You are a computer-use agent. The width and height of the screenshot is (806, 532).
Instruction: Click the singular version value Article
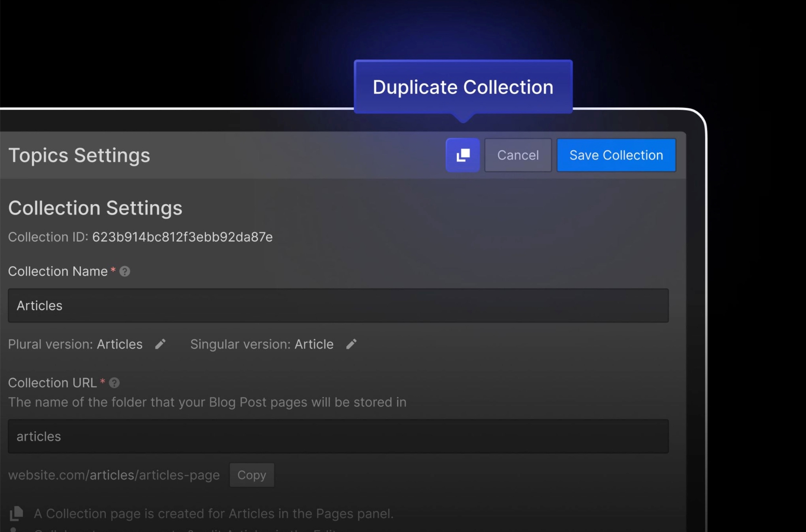[x=314, y=344]
